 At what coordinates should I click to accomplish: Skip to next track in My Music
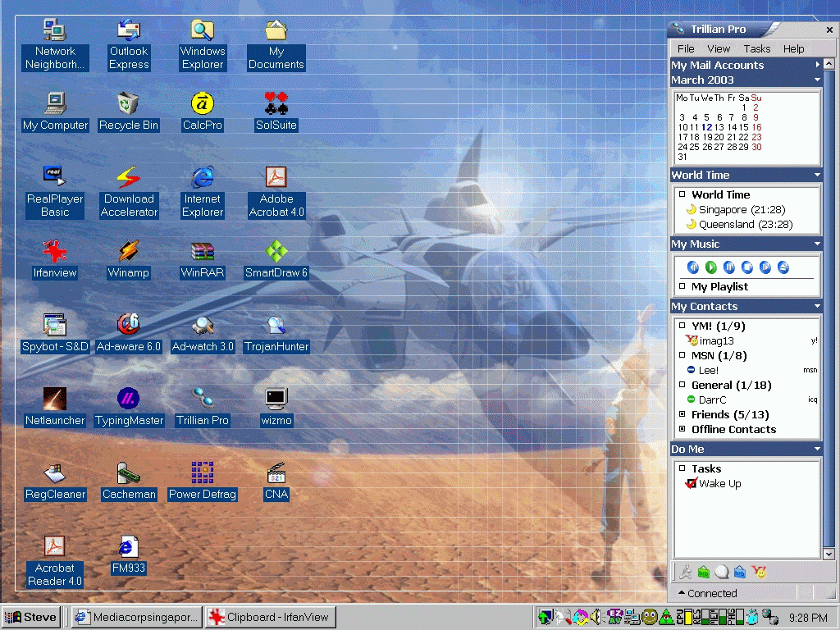tap(765, 267)
